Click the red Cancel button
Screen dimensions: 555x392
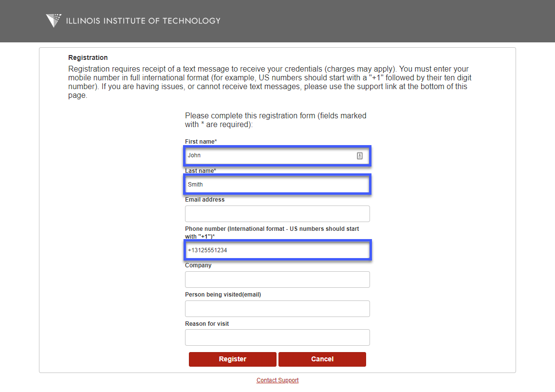tap(322, 359)
